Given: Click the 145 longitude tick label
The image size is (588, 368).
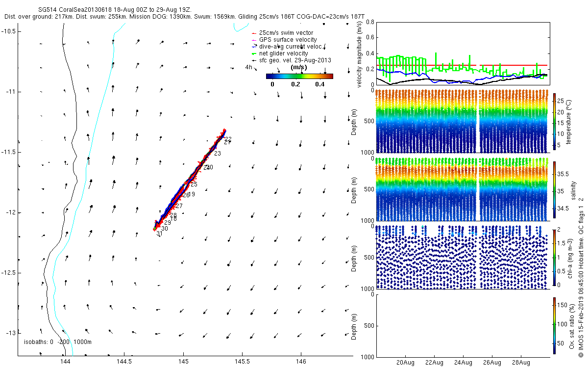Looking at the screenshot, I should pyautogui.click(x=183, y=362).
